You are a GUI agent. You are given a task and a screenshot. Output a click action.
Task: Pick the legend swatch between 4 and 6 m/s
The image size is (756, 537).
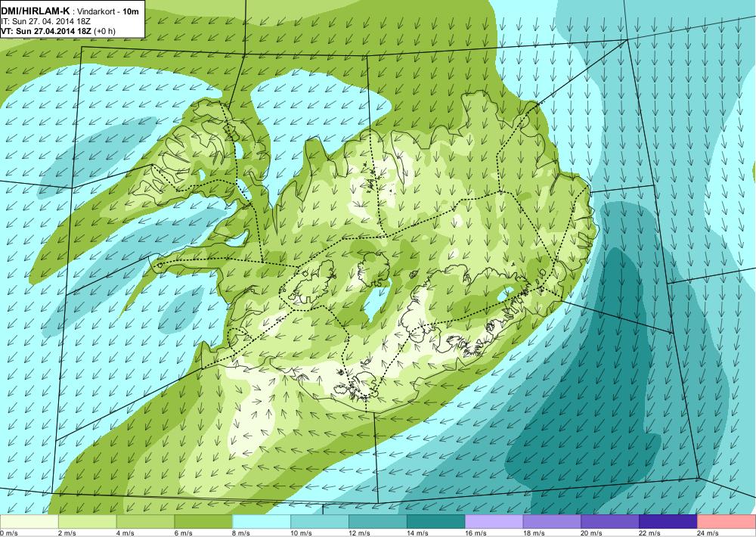pos(145,522)
